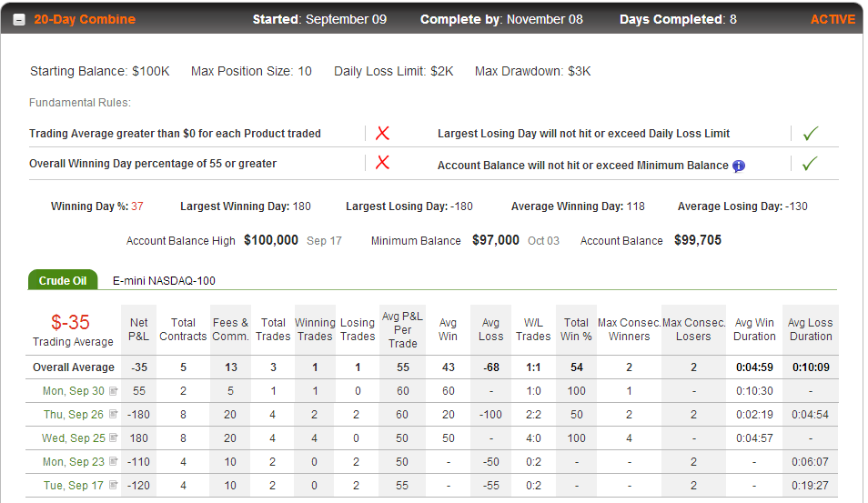868x503 pixels.
Task: Open the Tue, Sep 17 day link
Action: (74, 486)
